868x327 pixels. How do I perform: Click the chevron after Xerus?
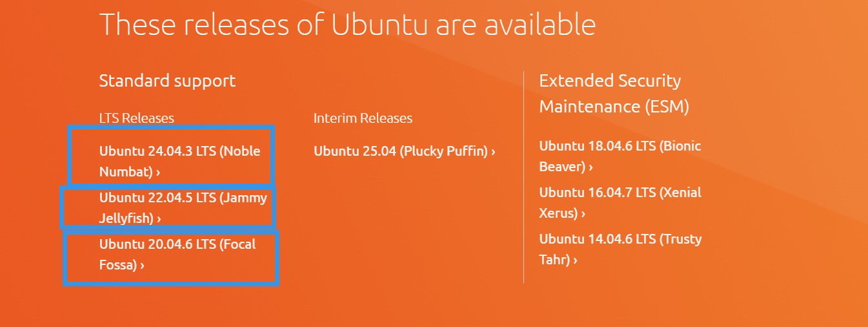point(583,214)
